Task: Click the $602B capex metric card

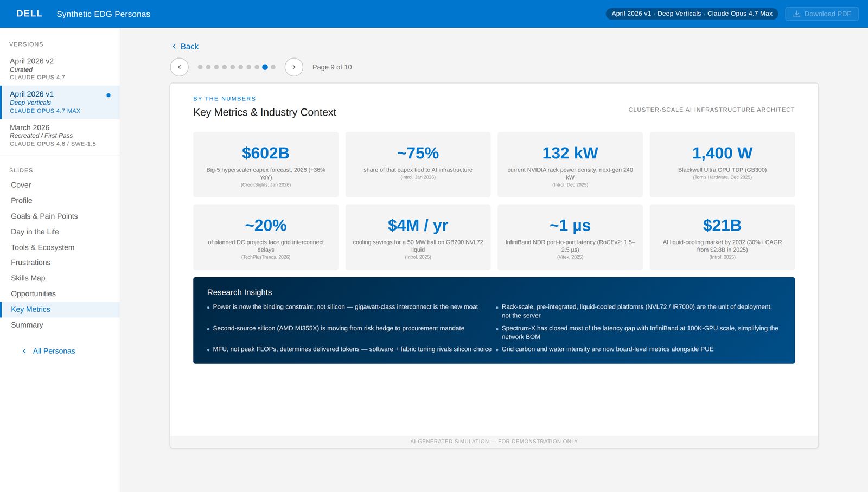Action: tap(265, 164)
